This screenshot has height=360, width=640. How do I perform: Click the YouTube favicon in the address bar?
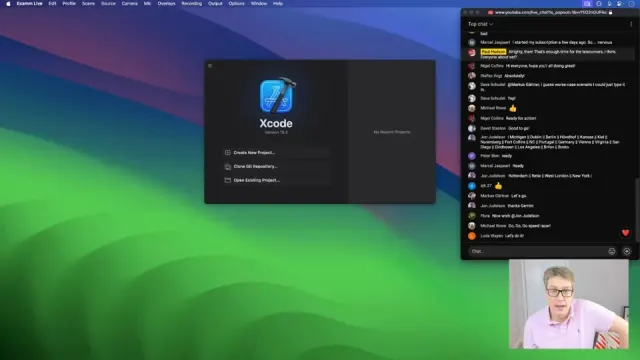490,13
